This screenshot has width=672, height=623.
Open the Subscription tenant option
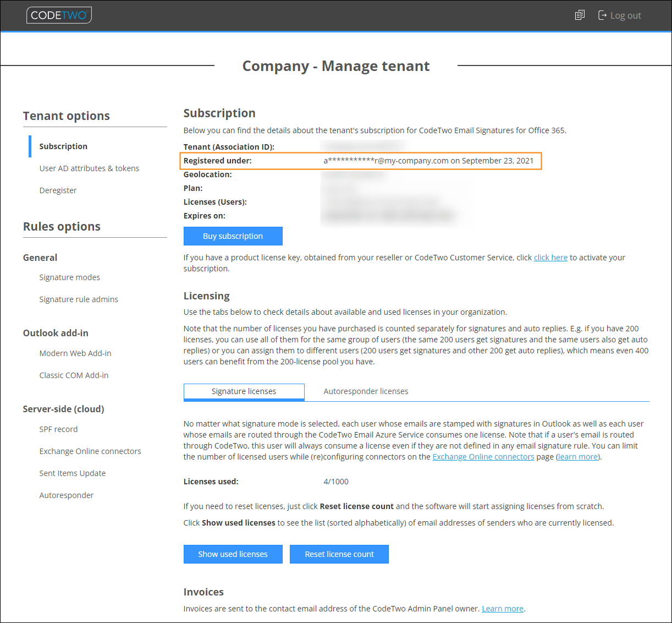(x=63, y=146)
